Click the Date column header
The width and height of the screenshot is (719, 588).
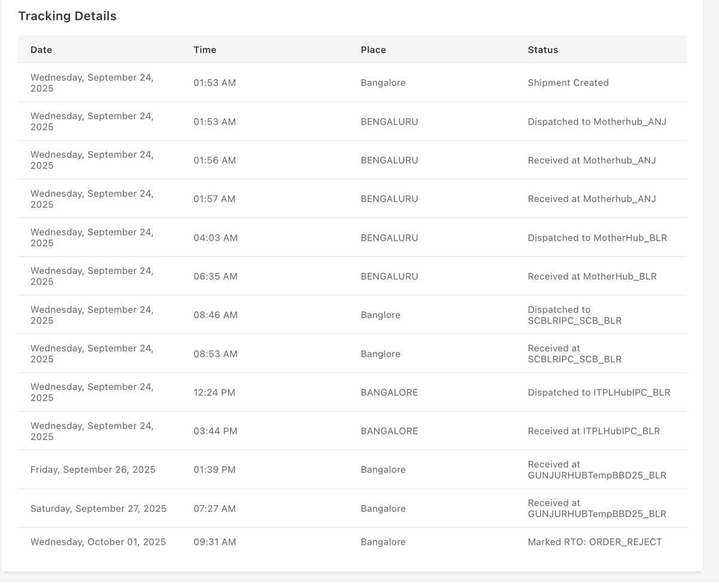41,50
